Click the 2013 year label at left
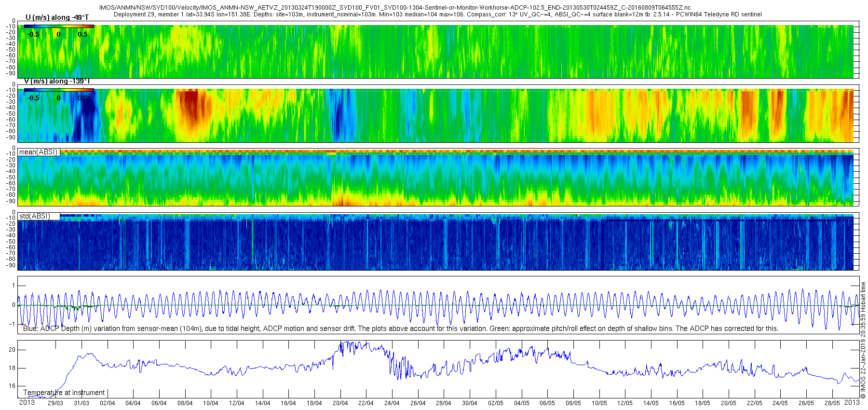The image size is (868, 410). (27, 402)
